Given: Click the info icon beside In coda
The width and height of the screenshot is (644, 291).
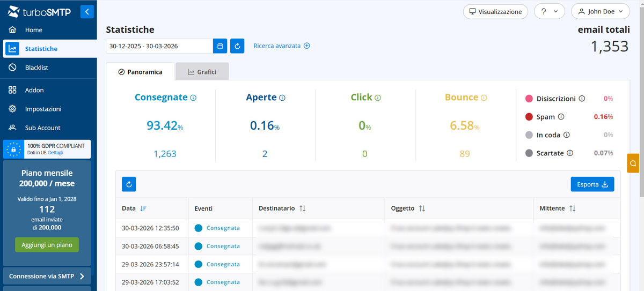Looking at the screenshot, I should tap(566, 135).
